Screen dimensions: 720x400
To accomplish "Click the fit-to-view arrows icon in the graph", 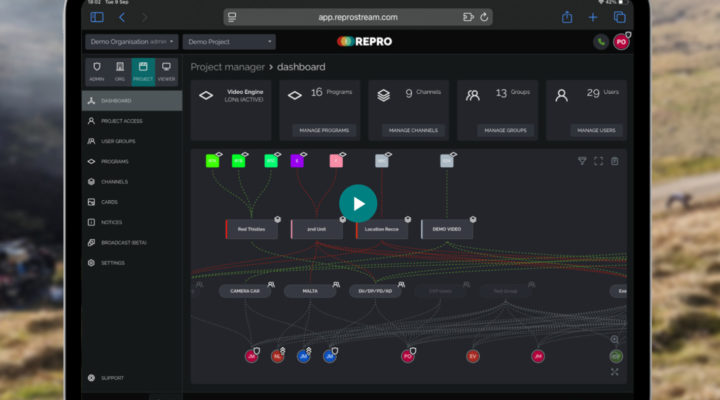I will tap(614, 372).
